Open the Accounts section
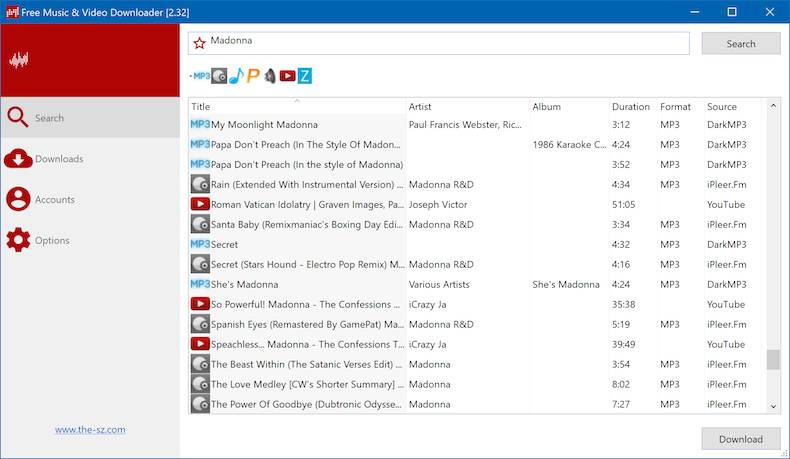This screenshot has height=459, width=790. (55, 200)
